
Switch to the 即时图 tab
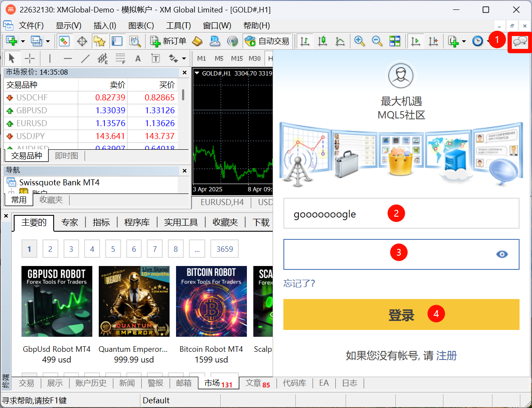(67, 156)
